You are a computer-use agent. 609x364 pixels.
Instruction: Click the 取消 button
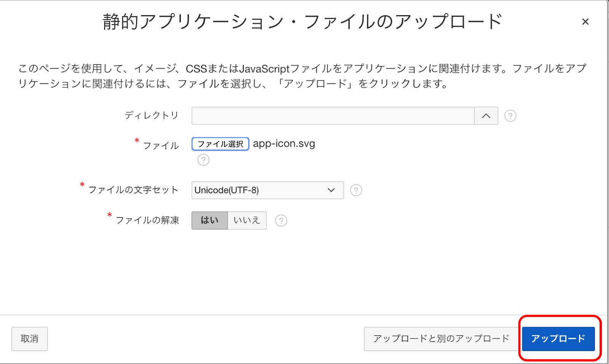coord(29,339)
